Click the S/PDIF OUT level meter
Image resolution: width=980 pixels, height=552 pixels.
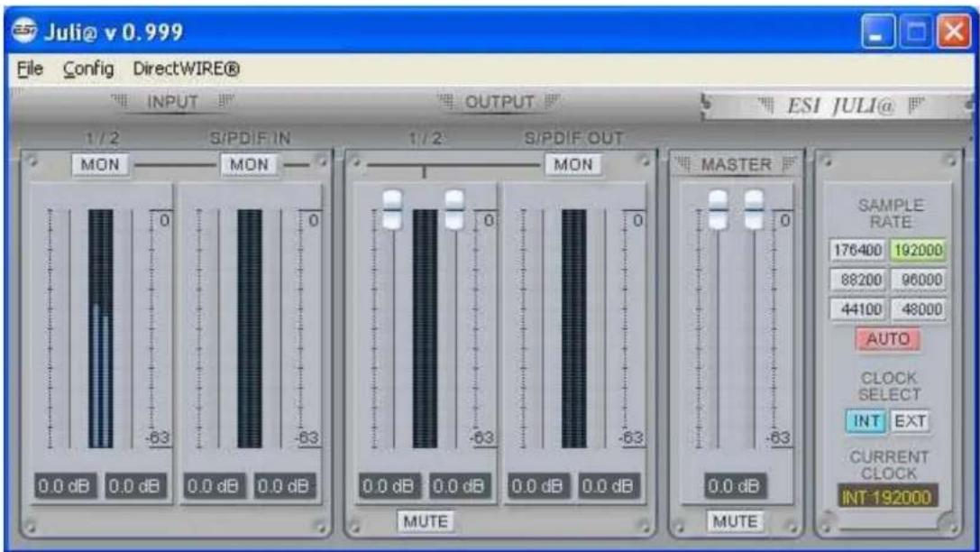573,328
